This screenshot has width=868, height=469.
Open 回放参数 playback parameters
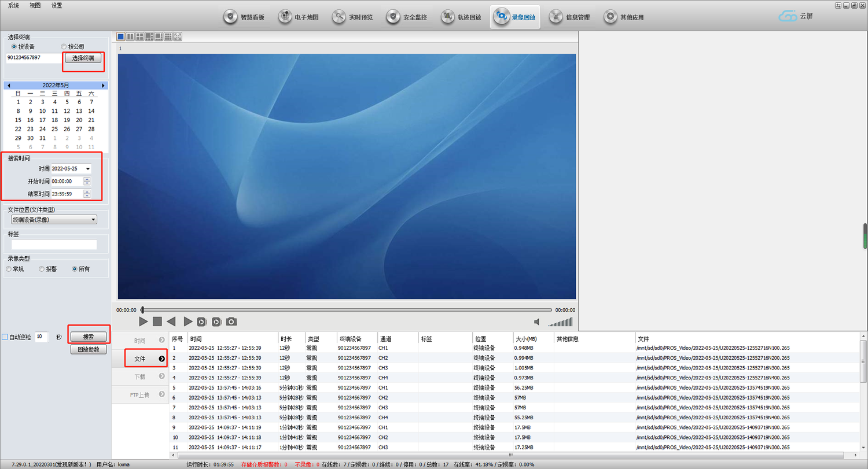(x=89, y=349)
